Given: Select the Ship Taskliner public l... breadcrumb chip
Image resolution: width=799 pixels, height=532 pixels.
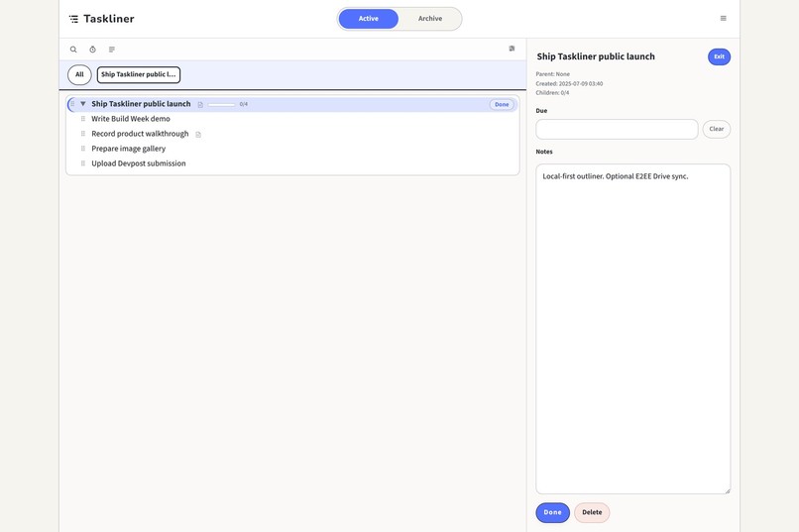Looking at the screenshot, I should pos(139,74).
